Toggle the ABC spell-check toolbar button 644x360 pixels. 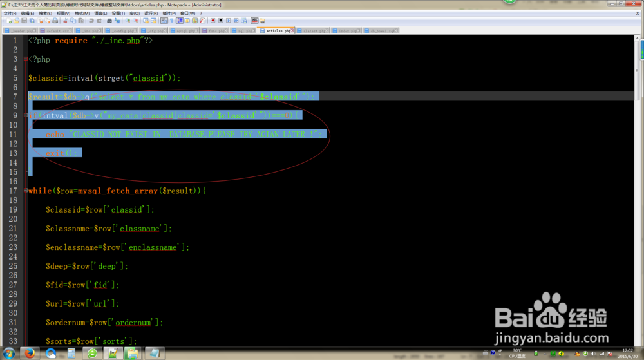pyautogui.click(x=254, y=21)
